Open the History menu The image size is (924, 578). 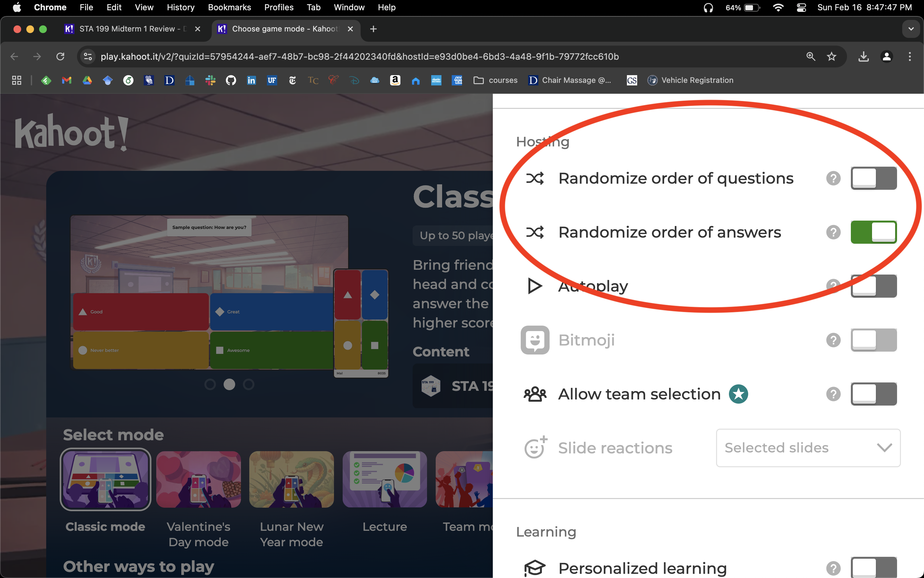[x=181, y=7]
